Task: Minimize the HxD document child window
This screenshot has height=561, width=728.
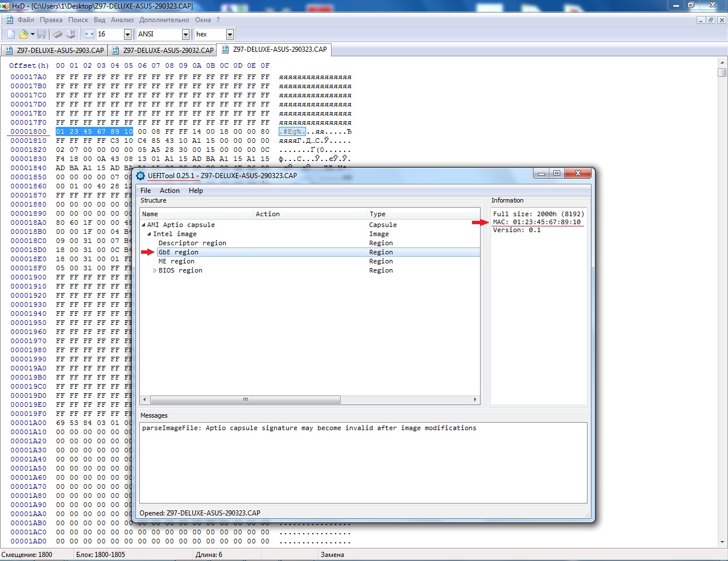Action: point(701,20)
